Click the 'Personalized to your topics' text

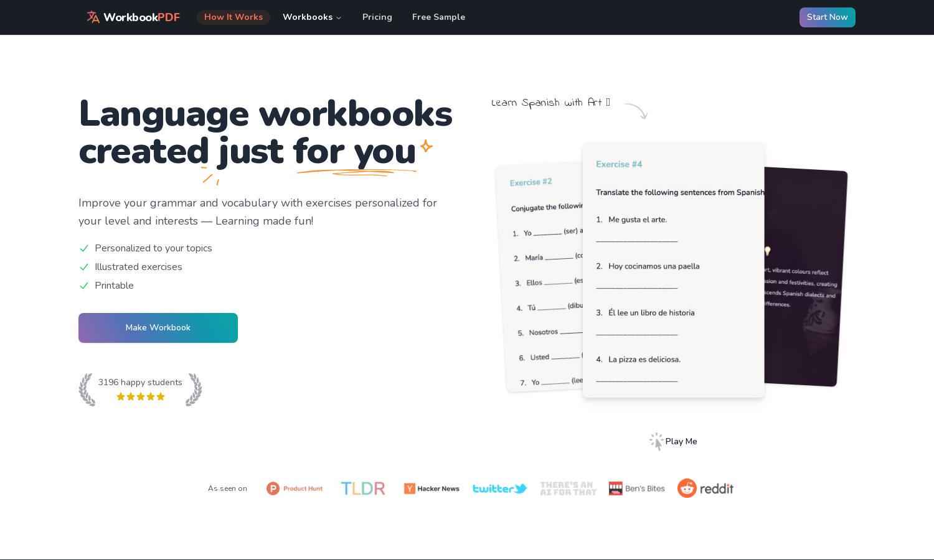click(x=153, y=248)
